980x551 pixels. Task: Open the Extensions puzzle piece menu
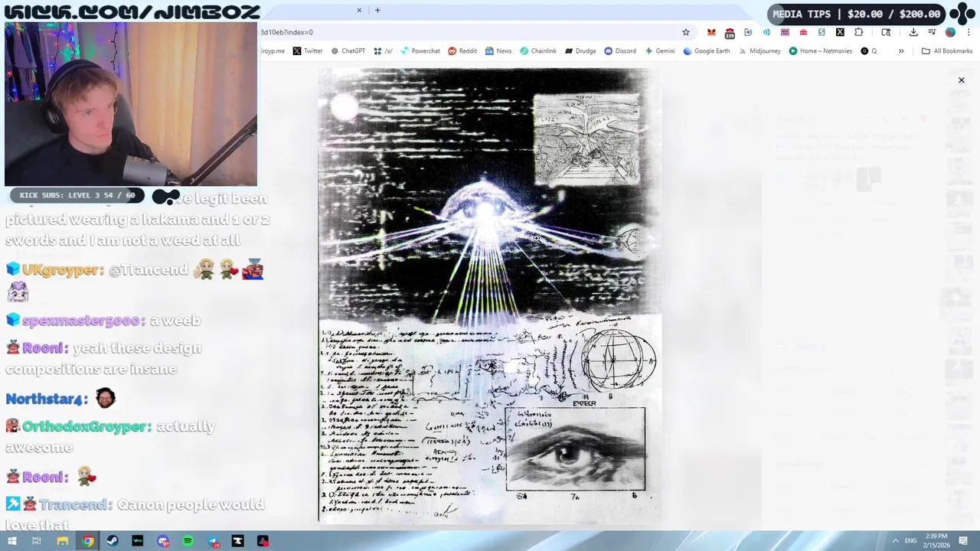click(858, 32)
